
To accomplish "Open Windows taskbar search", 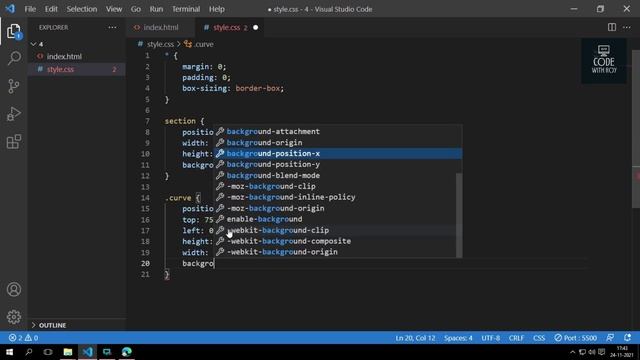I will click(x=29, y=352).
